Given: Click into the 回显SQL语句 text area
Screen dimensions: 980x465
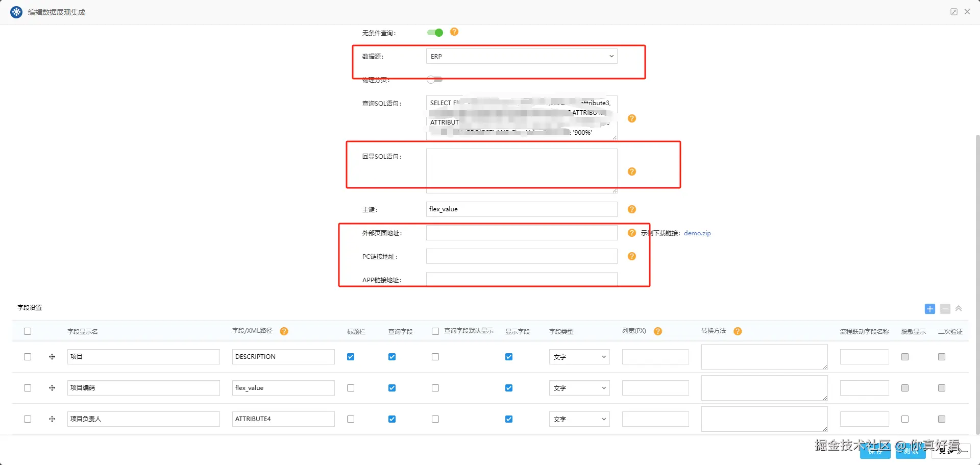Looking at the screenshot, I should pos(522,170).
